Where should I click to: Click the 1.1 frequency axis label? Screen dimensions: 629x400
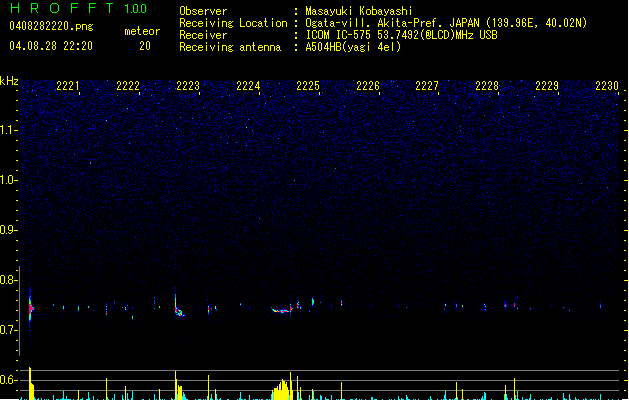click(8, 130)
